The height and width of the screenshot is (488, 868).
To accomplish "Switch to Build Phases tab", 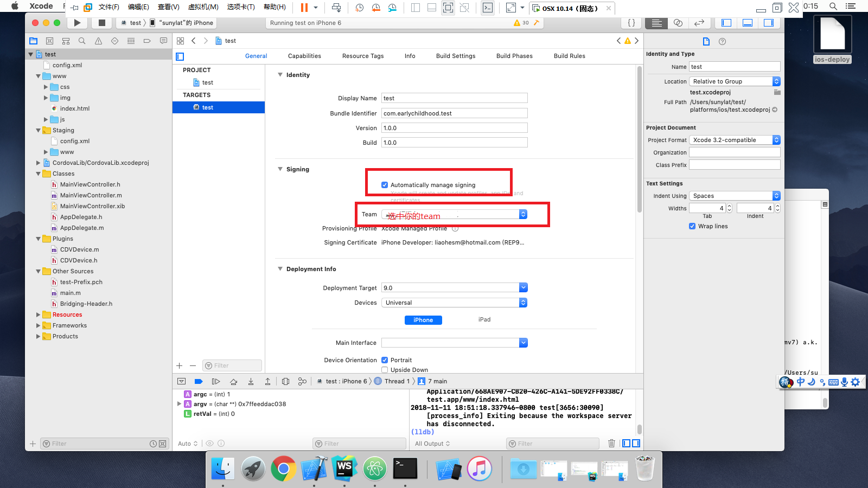I will click(x=514, y=56).
